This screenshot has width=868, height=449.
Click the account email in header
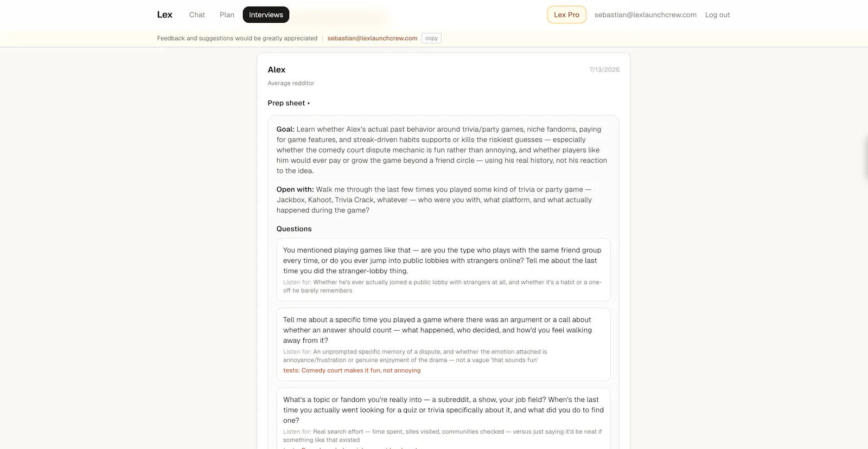pyautogui.click(x=645, y=15)
